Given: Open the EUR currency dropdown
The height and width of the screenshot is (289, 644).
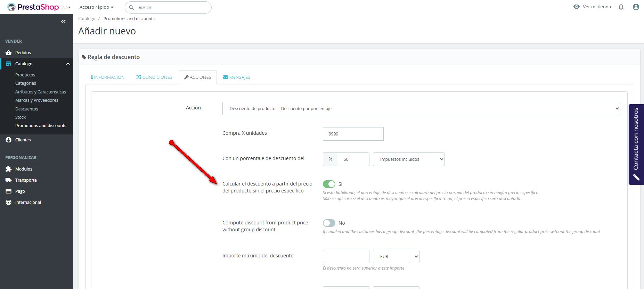Looking at the screenshot, I should click(396, 256).
